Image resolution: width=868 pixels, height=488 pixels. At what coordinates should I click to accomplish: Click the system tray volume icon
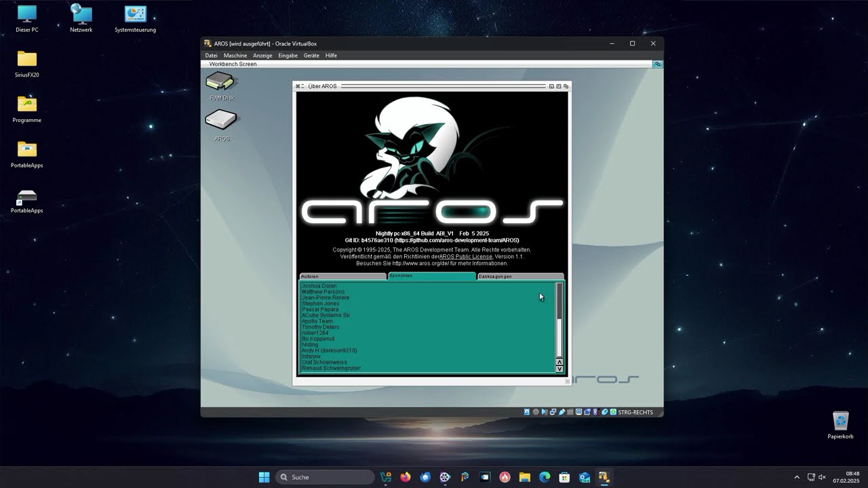pyautogui.click(x=823, y=477)
